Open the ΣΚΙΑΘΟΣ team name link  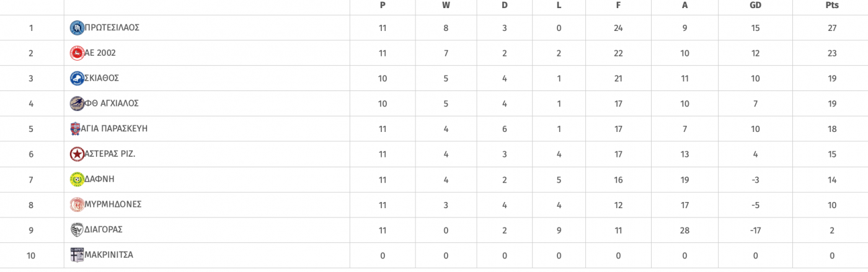click(x=102, y=78)
